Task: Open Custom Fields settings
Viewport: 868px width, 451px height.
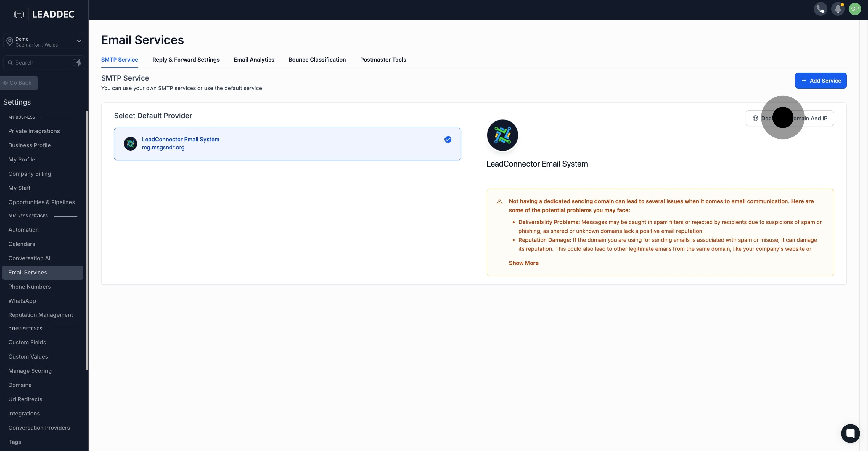Action: pyautogui.click(x=27, y=342)
